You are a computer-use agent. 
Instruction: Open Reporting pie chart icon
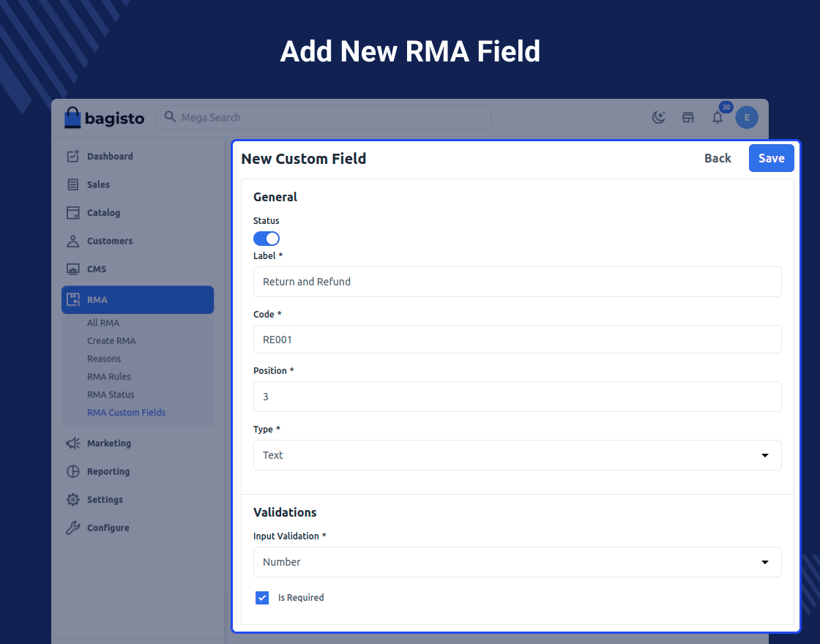coord(72,471)
